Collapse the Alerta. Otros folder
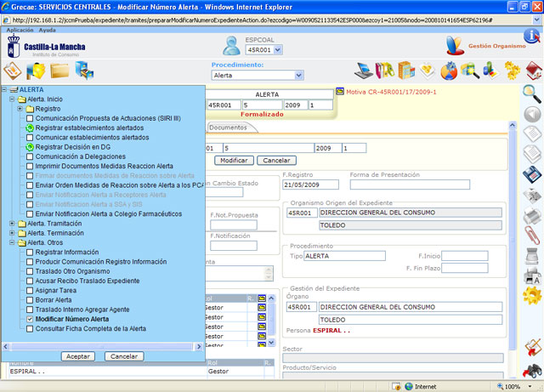 [12, 242]
